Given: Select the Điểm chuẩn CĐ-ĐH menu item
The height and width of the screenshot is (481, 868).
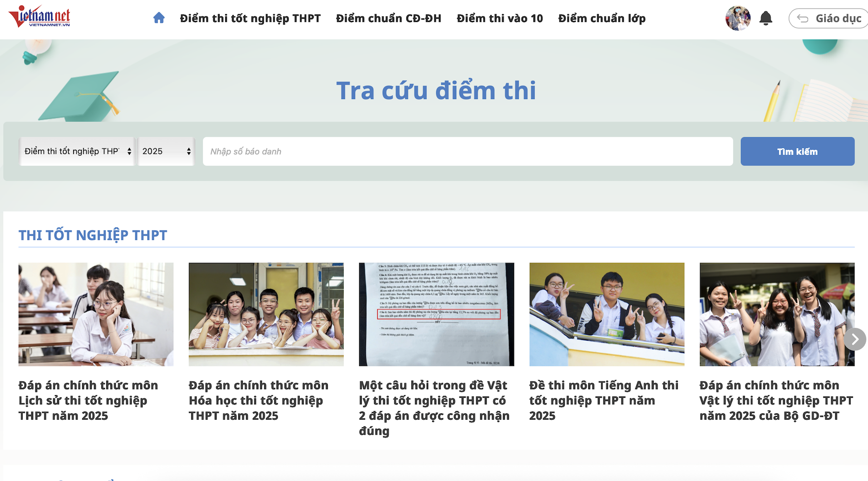Looking at the screenshot, I should click(x=389, y=18).
